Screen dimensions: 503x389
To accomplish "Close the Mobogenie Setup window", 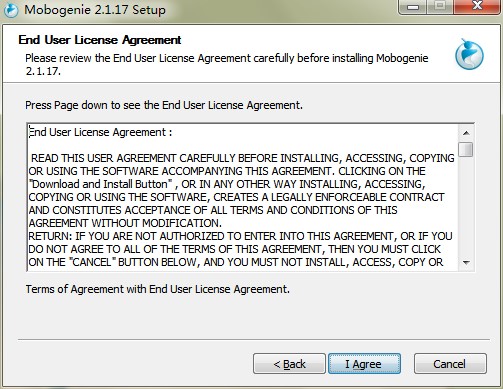I will 477,7.
